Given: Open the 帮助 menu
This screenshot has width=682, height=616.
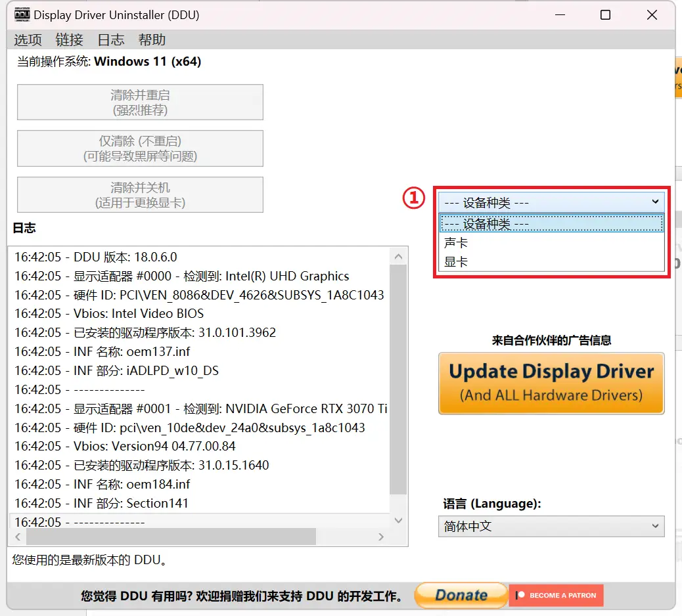Looking at the screenshot, I should click(x=152, y=40).
